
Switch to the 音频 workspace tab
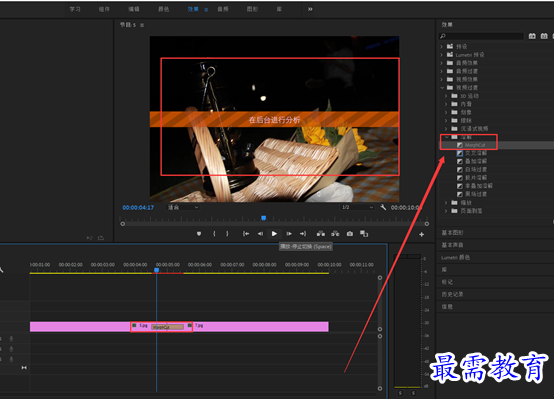pos(223,9)
